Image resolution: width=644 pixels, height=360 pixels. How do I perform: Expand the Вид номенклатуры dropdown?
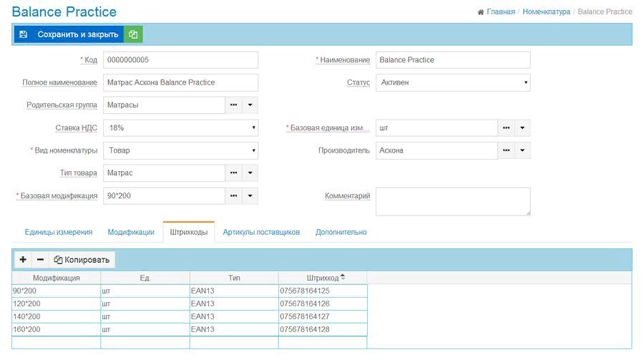pos(180,151)
